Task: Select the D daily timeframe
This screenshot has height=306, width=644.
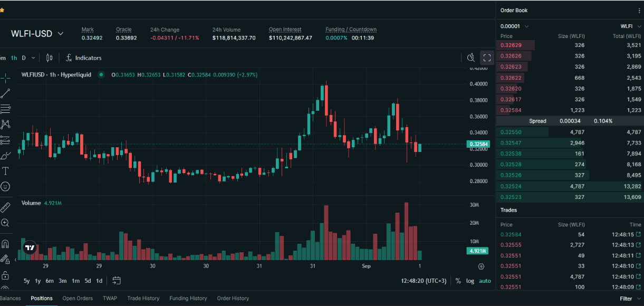Action: (x=24, y=58)
